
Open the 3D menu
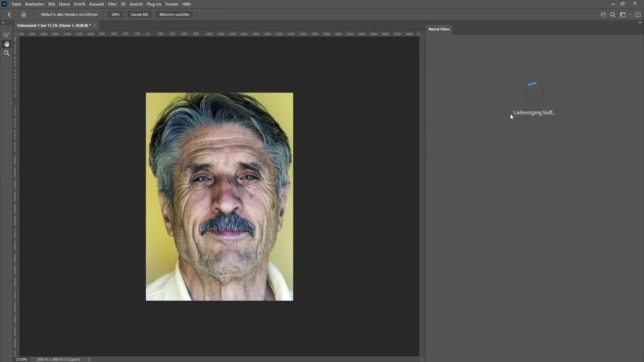(123, 4)
